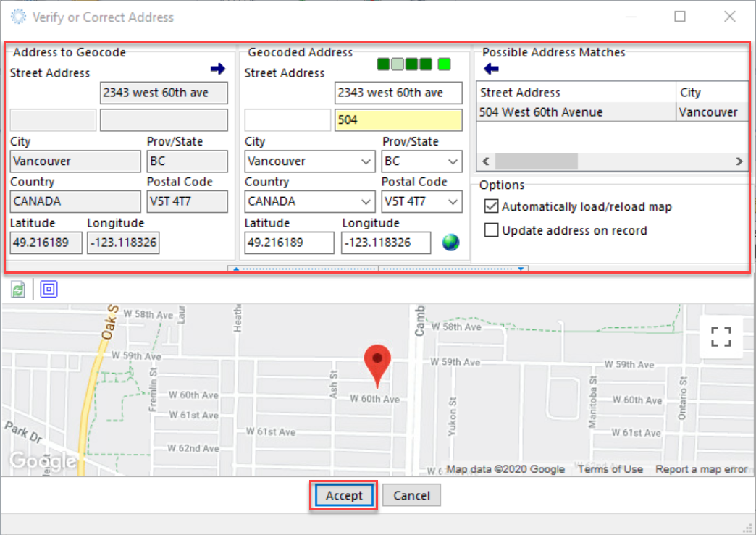756x535 pixels.
Task: Click the fullscreen icon on the map
Action: coord(721,336)
